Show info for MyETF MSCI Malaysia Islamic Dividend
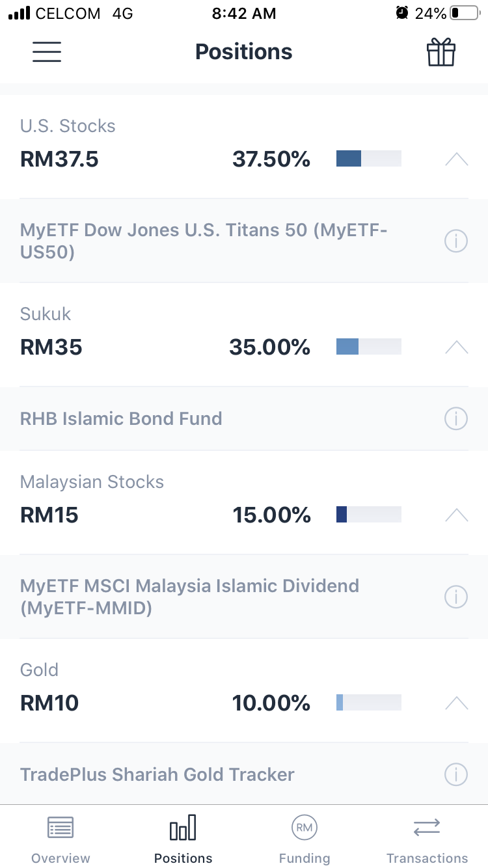The height and width of the screenshot is (868, 488). [x=456, y=597]
